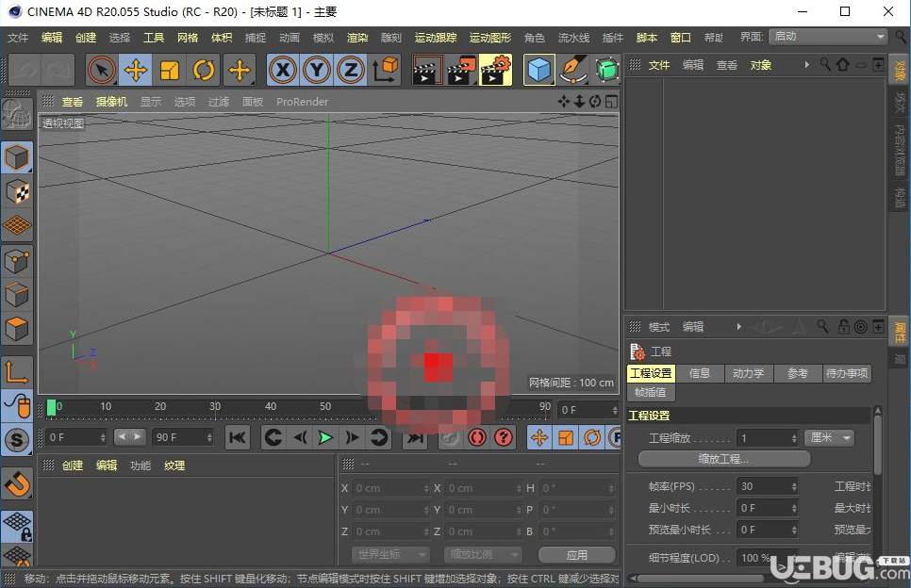The image size is (911, 588).
Task: Click the 缩放工程 button
Action: pos(724,459)
